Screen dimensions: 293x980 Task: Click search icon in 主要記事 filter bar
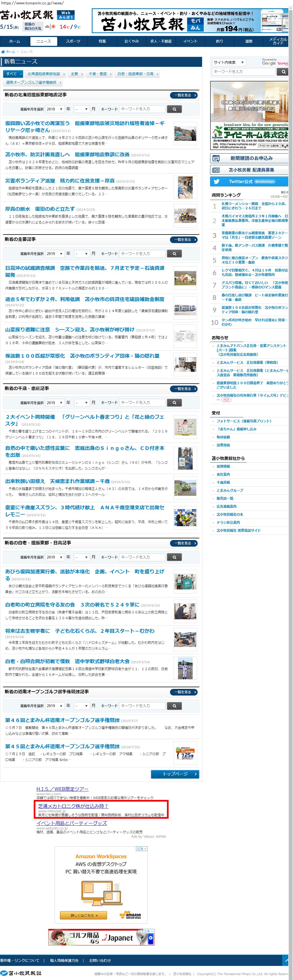[174, 254]
